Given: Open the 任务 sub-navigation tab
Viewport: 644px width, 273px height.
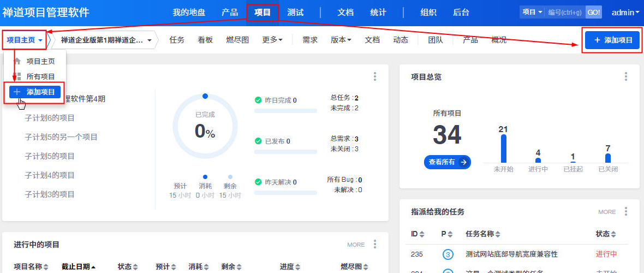Looking at the screenshot, I should [177, 40].
